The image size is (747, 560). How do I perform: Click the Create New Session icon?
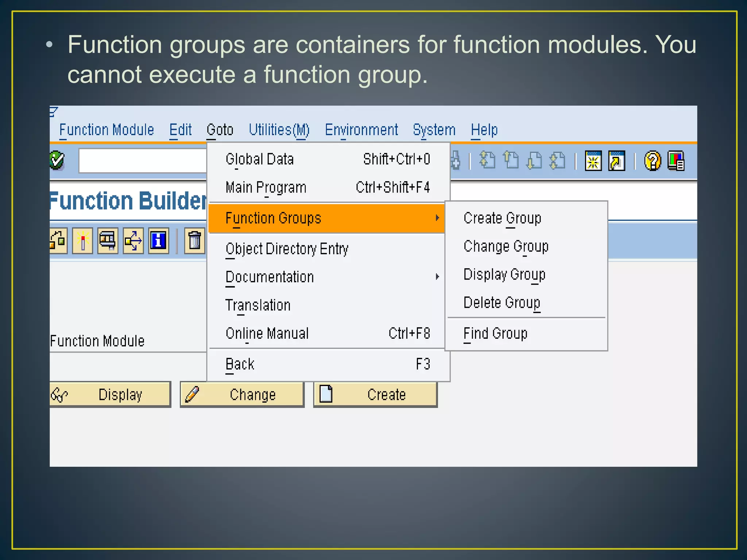[x=593, y=161]
